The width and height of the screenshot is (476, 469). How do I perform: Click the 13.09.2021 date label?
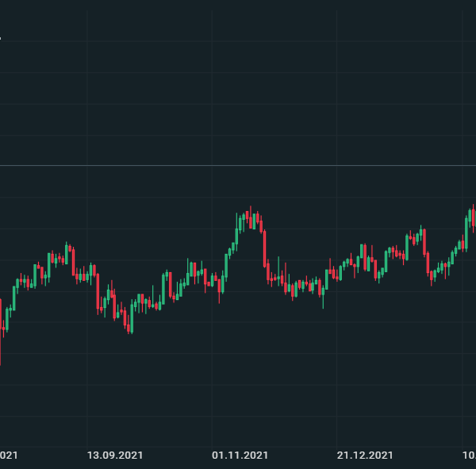(115, 456)
